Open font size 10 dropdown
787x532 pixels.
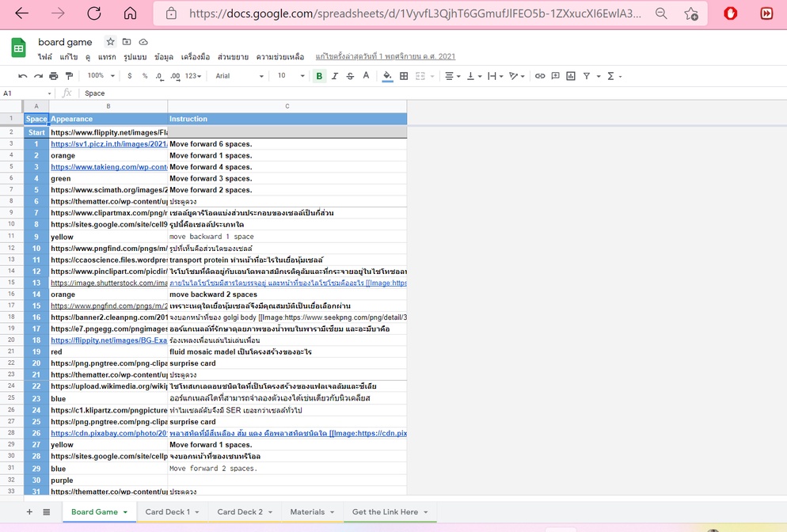pyautogui.click(x=291, y=76)
